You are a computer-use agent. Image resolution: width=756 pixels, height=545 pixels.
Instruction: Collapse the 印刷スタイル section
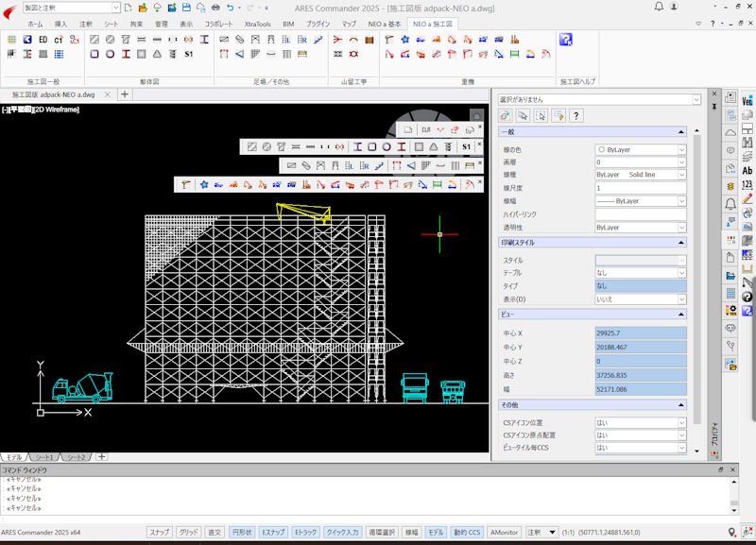pos(682,243)
